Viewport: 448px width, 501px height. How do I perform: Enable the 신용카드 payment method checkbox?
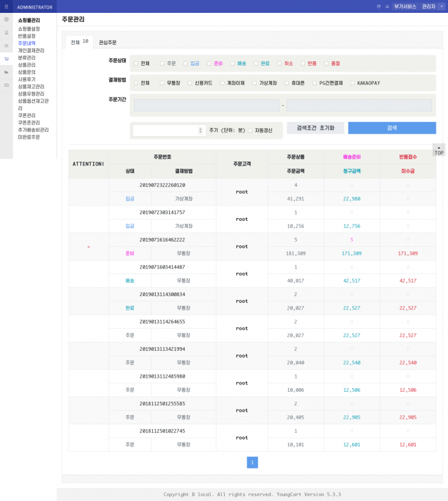(190, 83)
